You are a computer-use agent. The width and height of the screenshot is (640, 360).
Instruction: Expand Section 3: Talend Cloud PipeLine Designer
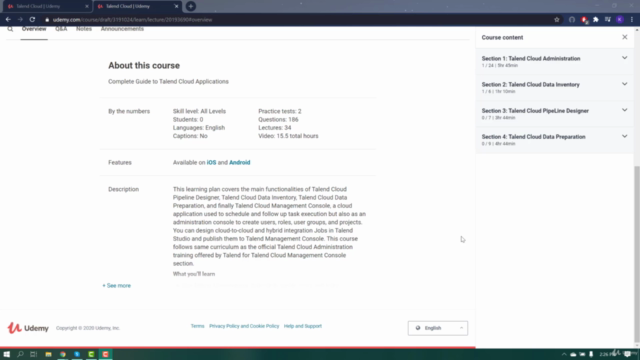click(554, 113)
